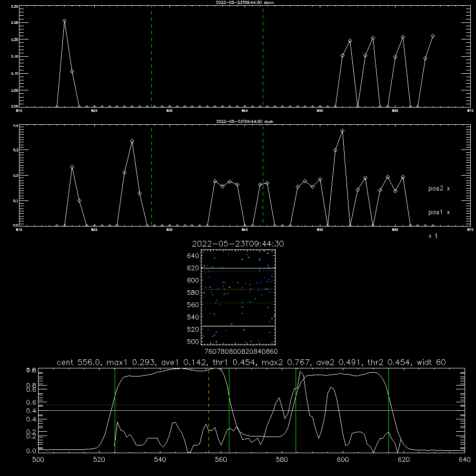Click the '0.0' y-axis label of bottom plot
The image size is (476, 476).
point(31,451)
